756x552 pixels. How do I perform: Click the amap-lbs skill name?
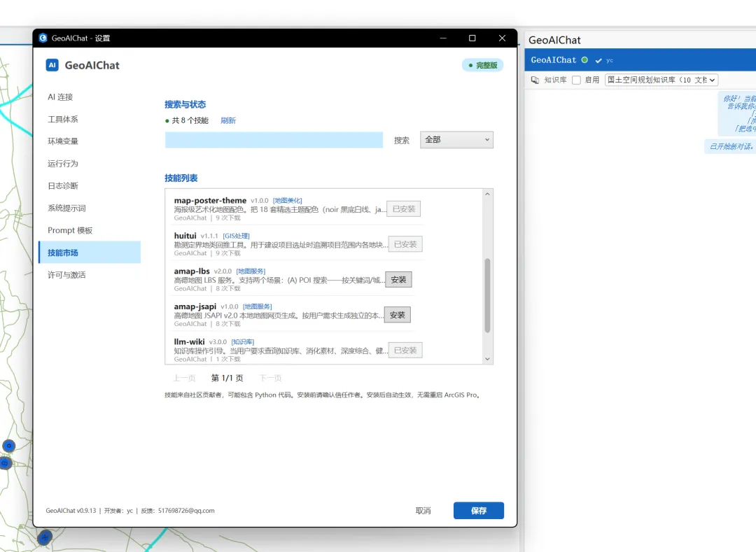point(192,271)
